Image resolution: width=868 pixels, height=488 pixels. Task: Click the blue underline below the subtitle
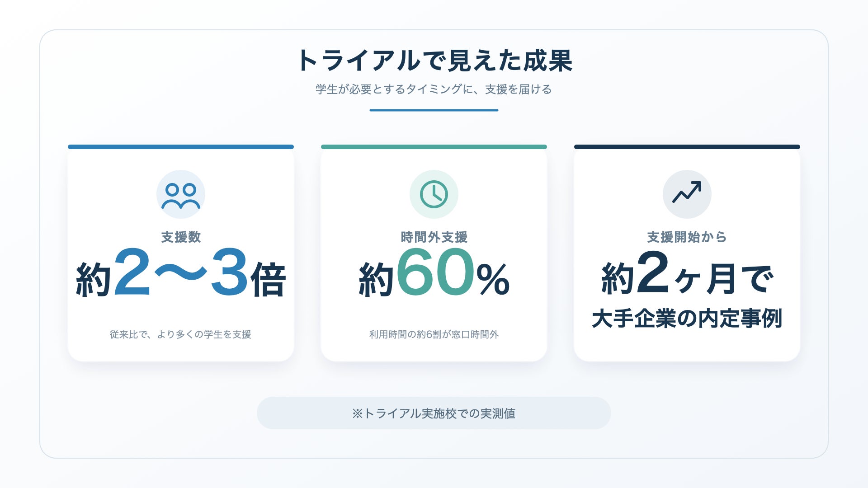tap(434, 110)
